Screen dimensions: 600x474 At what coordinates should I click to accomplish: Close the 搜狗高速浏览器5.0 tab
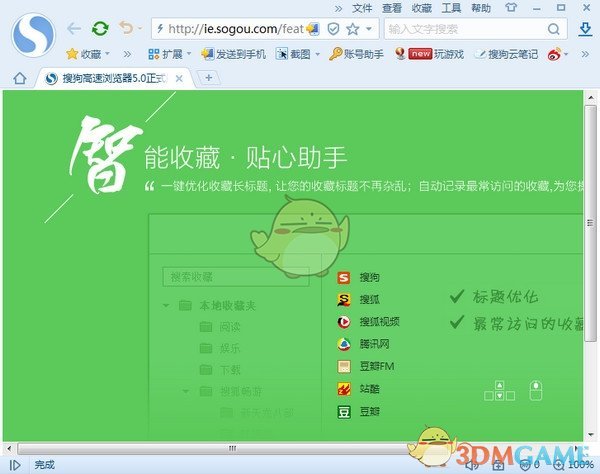click(x=179, y=79)
